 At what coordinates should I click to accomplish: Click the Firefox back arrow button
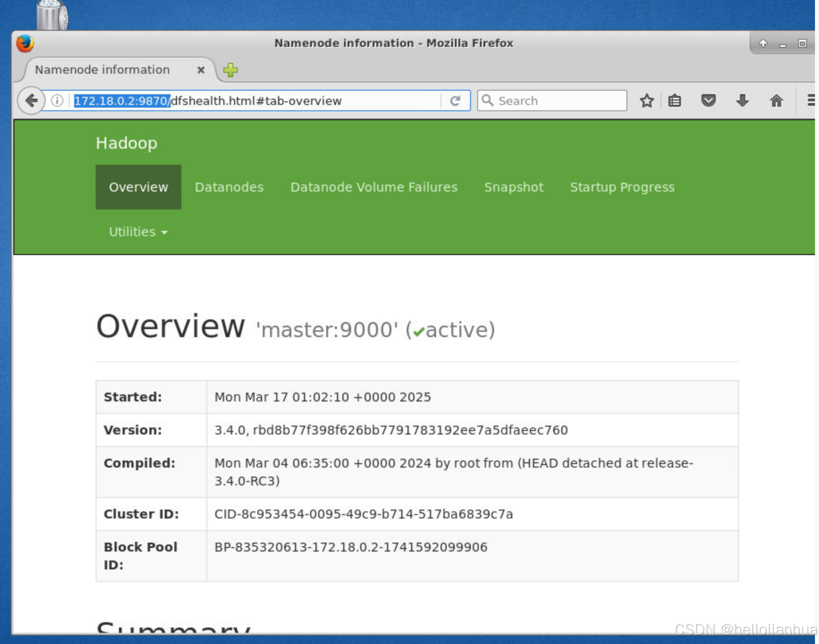pyautogui.click(x=31, y=100)
